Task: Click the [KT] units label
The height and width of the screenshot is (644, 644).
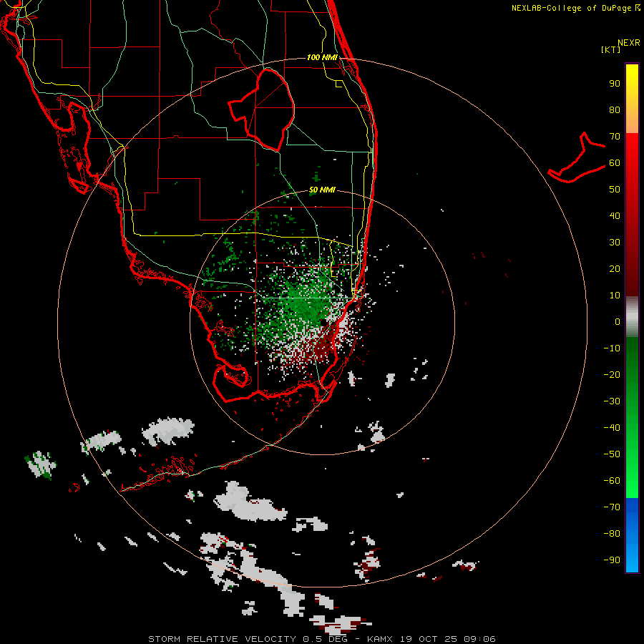Action: coord(611,49)
